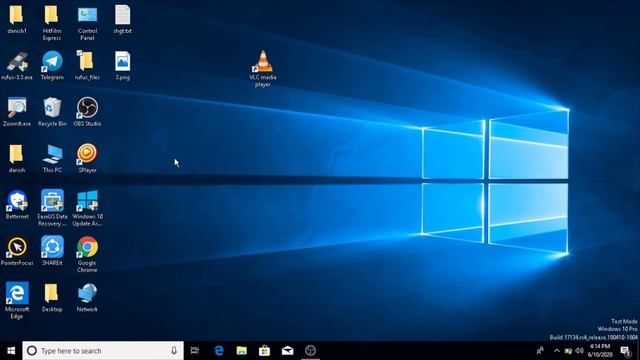Click the green network tray icon
Image resolution: width=640 pixels, height=360 pixels.
(568, 351)
